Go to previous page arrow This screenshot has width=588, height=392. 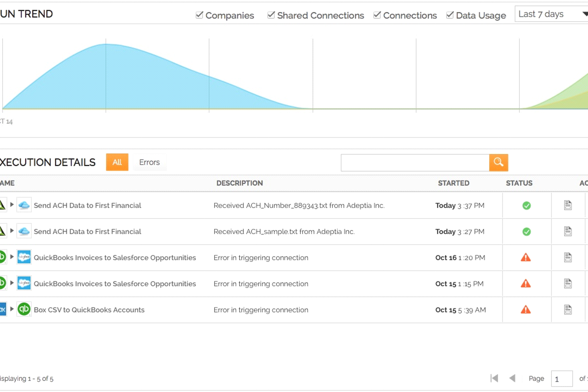pyautogui.click(x=512, y=378)
